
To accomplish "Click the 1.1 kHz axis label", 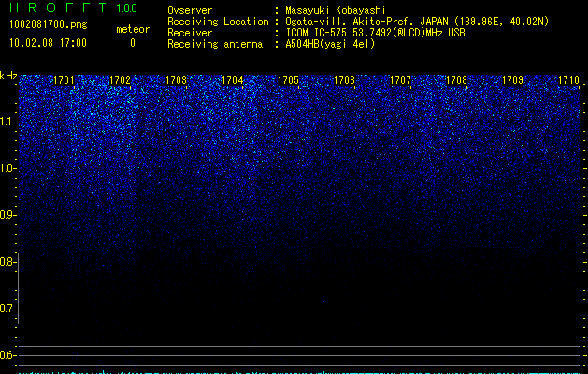I will pos(7,122).
